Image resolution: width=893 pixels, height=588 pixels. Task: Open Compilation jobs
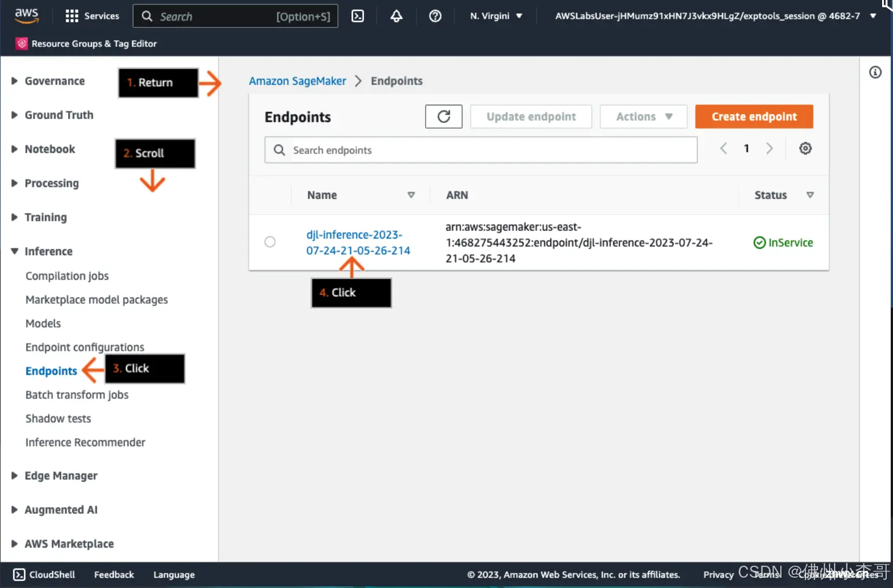(67, 276)
